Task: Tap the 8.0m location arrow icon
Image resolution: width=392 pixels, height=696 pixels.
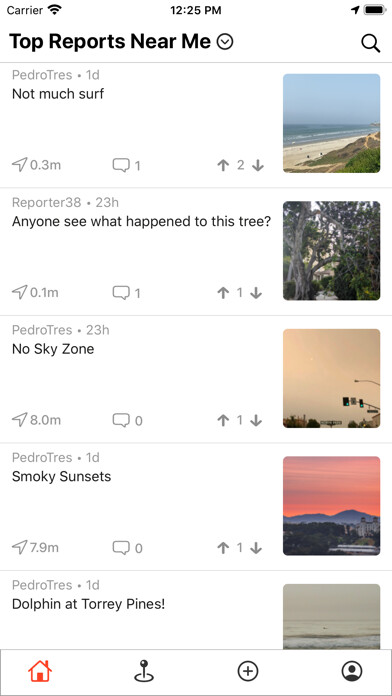Action: tap(20, 419)
